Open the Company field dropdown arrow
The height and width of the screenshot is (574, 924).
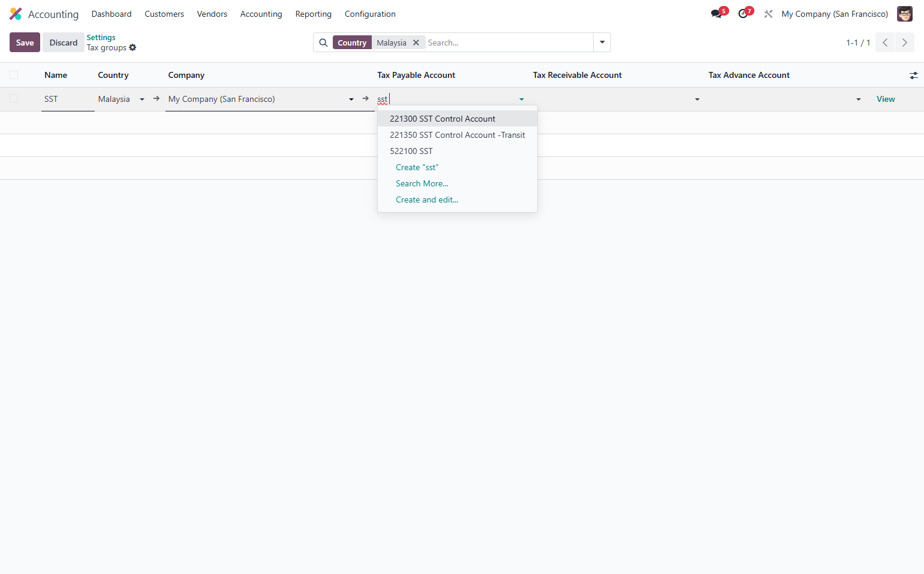coord(351,99)
